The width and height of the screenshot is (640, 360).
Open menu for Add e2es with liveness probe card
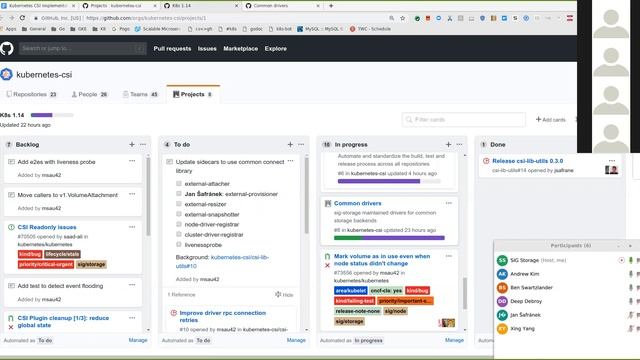point(132,161)
